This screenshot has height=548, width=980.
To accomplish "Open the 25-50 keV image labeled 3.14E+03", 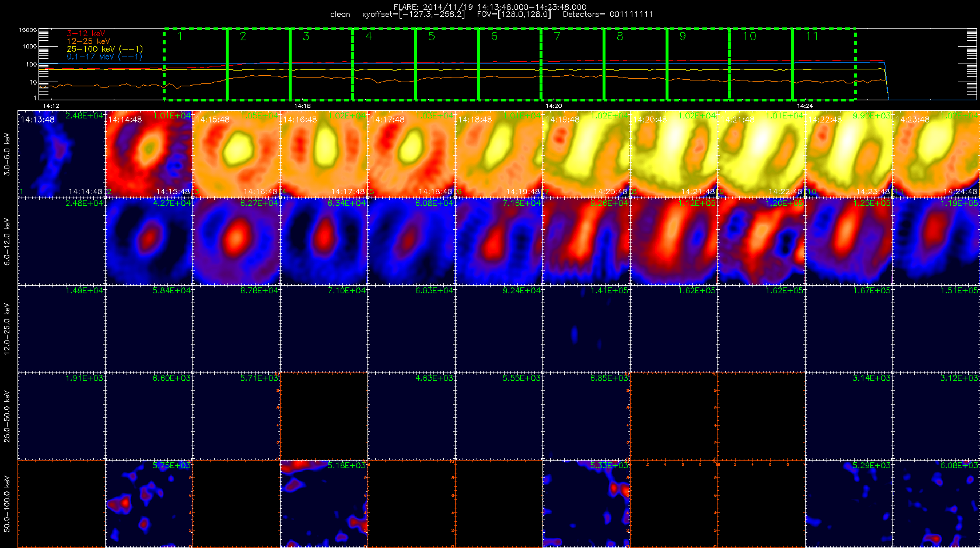I will [x=849, y=416].
